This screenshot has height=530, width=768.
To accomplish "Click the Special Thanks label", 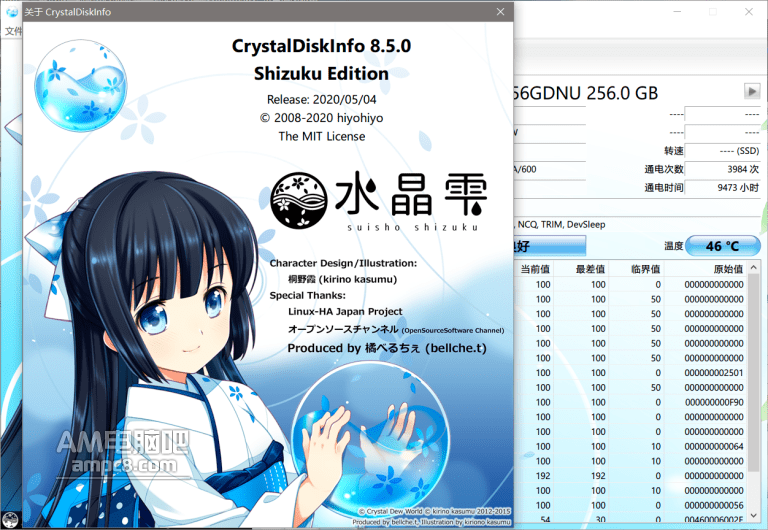I will pyautogui.click(x=308, y=295).
